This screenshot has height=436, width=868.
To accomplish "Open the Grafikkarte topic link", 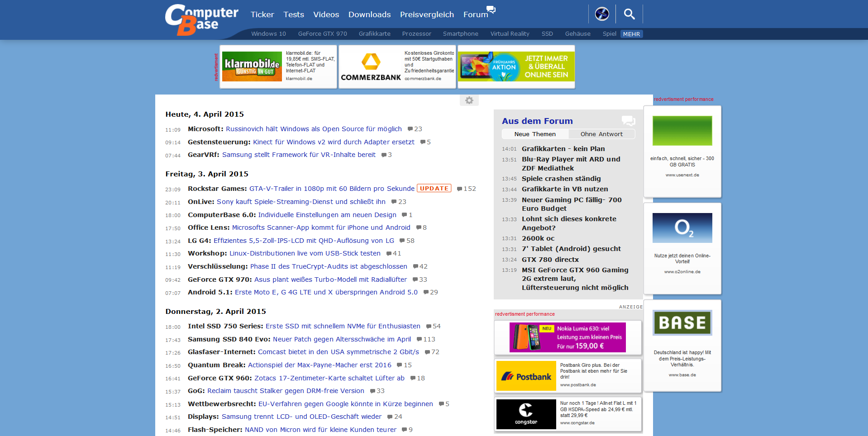I will coord(374,33).
